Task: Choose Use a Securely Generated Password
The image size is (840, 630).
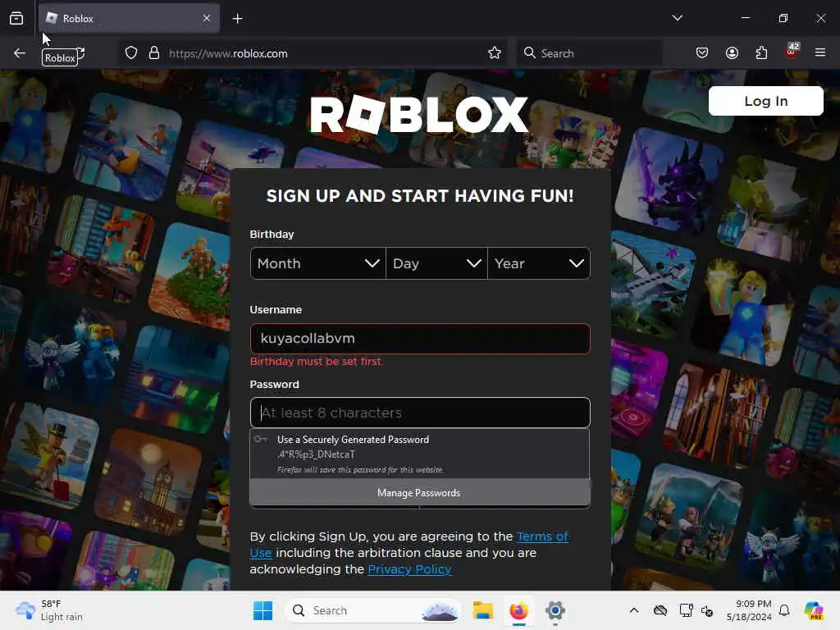Action: [420, 454]
